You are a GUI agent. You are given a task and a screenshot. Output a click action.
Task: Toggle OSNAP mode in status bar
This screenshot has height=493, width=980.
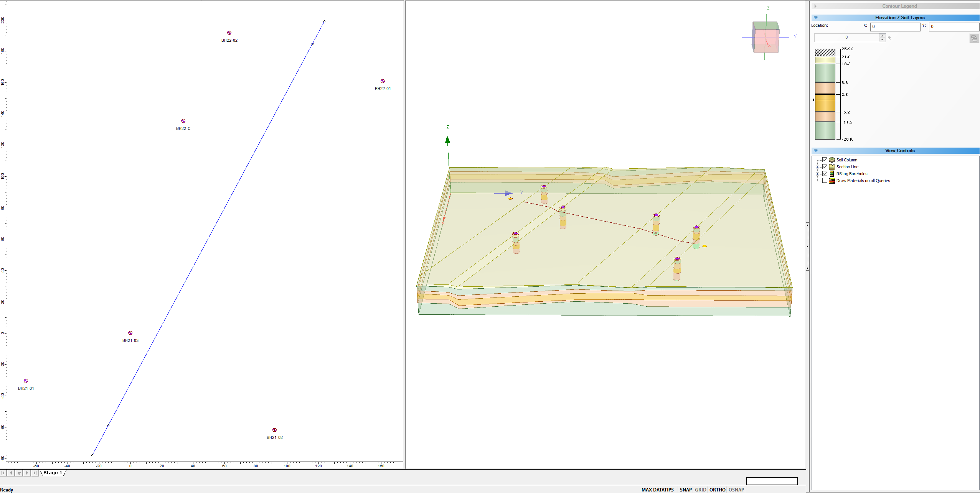point(736,490)
